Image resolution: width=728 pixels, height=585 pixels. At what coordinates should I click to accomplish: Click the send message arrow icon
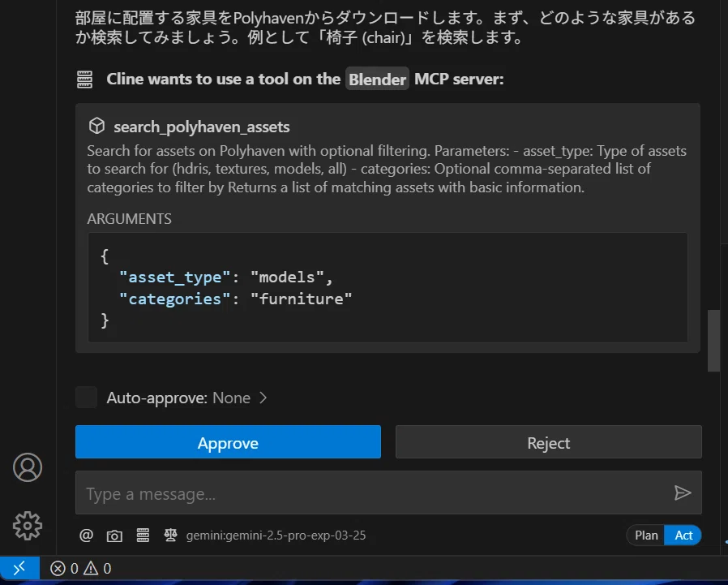tap(683, 493)
